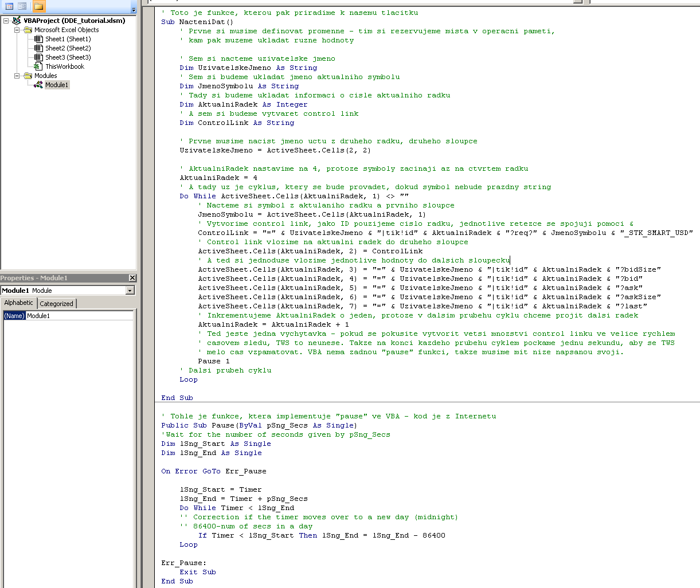The image size is (700, 588).
Task: Select Sheet3 (Sheet3) in project tree
Action: 68,57
